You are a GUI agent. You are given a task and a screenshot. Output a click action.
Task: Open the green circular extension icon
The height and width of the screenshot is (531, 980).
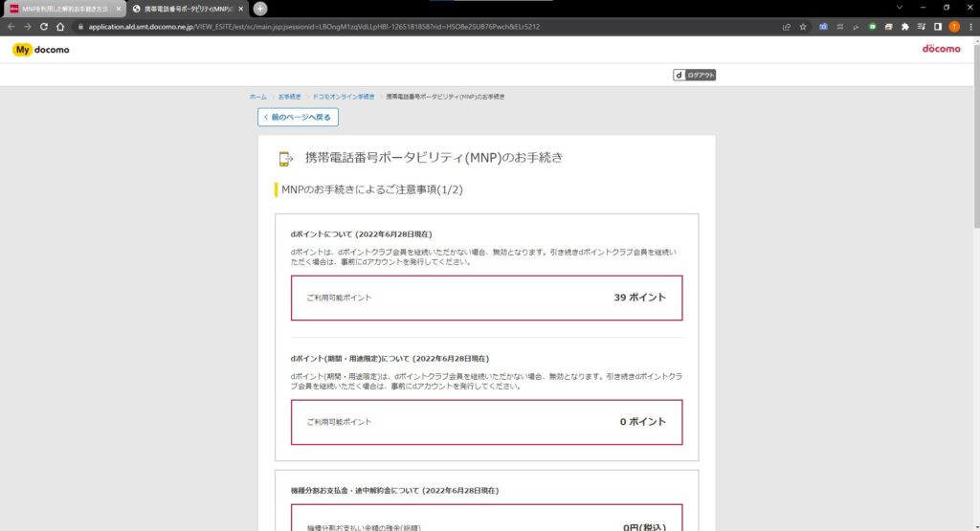pos(873,27)
